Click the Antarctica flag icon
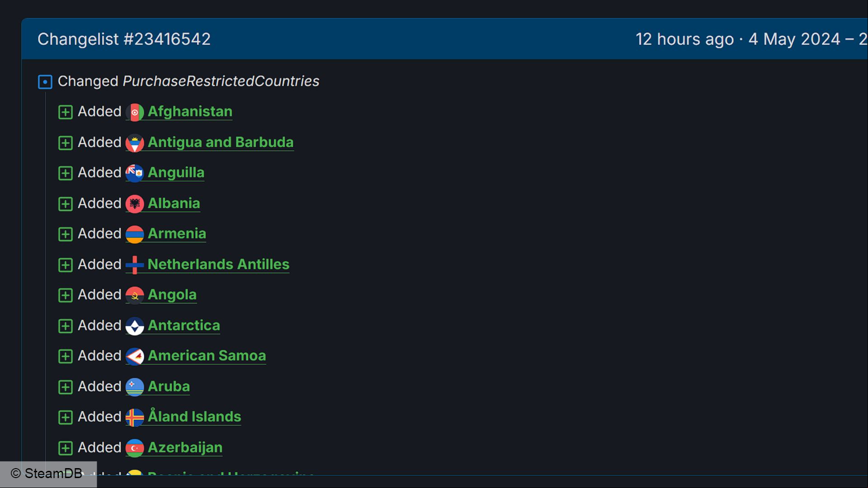 point(135,326)
